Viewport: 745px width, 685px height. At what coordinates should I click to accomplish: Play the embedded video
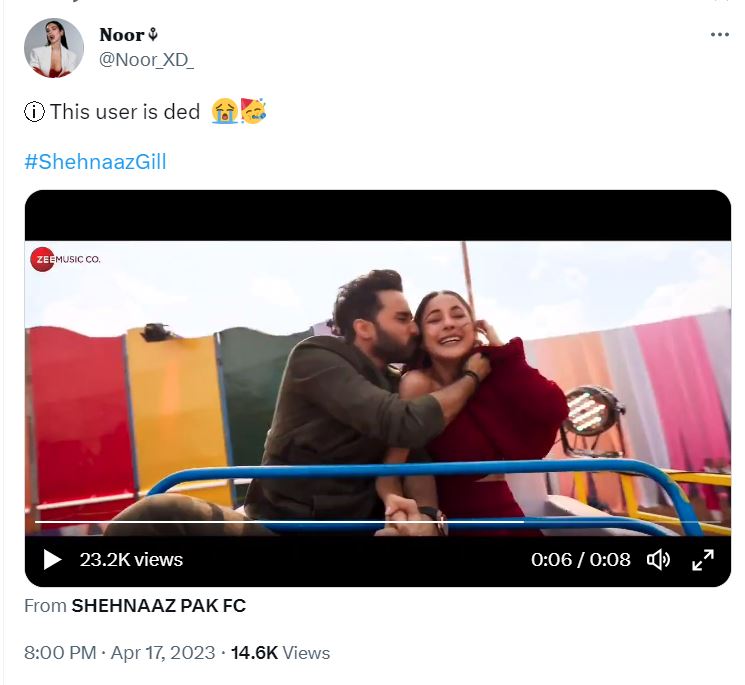[x=52, y=560]
